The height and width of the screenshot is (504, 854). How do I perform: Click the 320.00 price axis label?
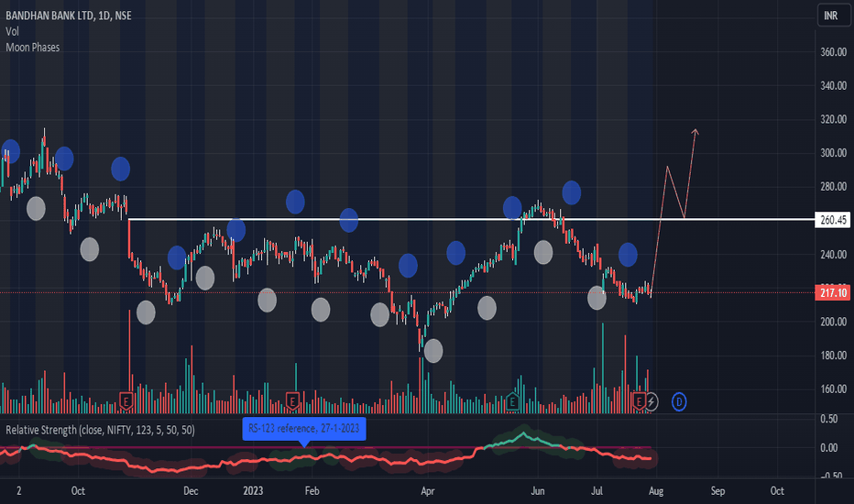pos(833,119)
